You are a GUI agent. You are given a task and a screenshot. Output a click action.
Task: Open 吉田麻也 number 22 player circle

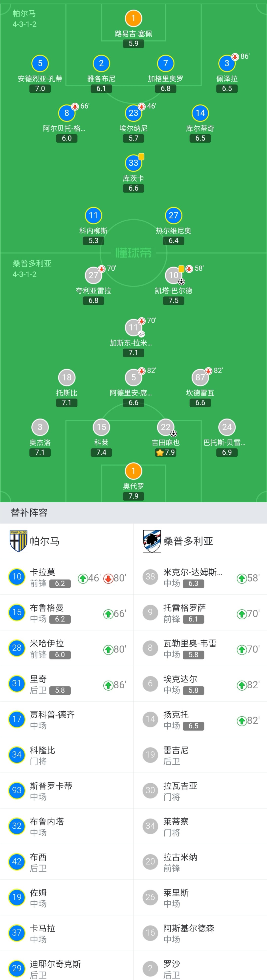[x=165, y=427]
